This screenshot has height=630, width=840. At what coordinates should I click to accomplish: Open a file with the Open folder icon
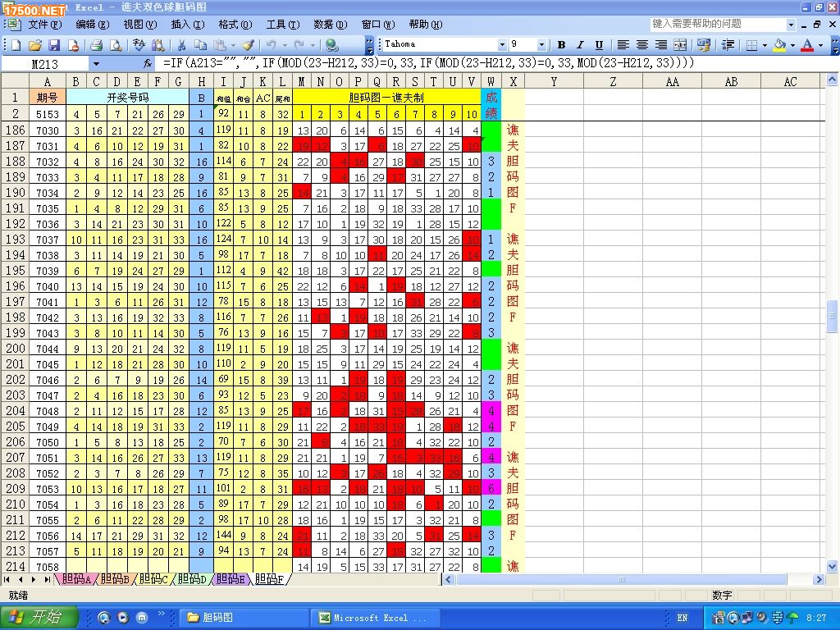[x=34, y=45]
